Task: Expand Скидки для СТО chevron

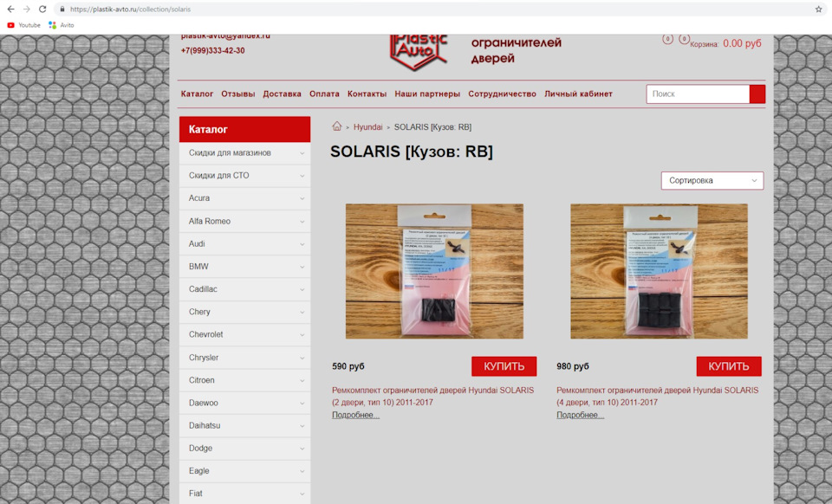Action: click(302, 176)
